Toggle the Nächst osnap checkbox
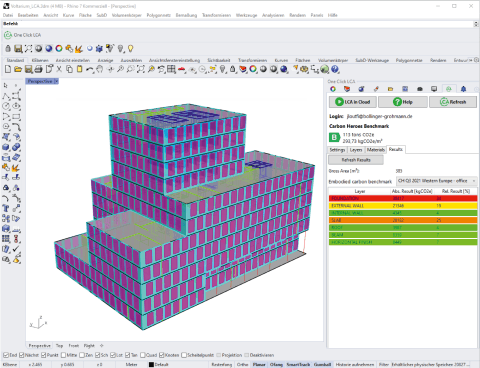This screenshot has width=480, height=368. pos(22,355)
